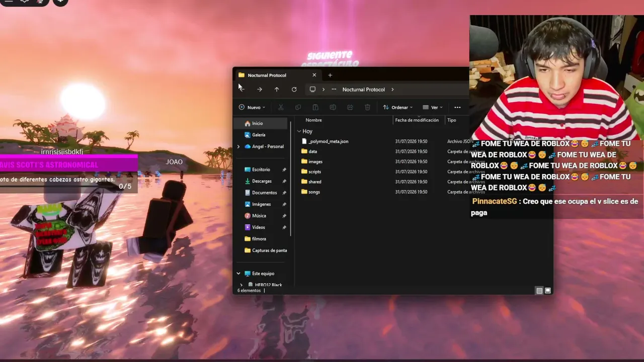This screenshot has height=362, width=644.
Task: Click the PinnacateSG username in stream chat
Action: 496,202
